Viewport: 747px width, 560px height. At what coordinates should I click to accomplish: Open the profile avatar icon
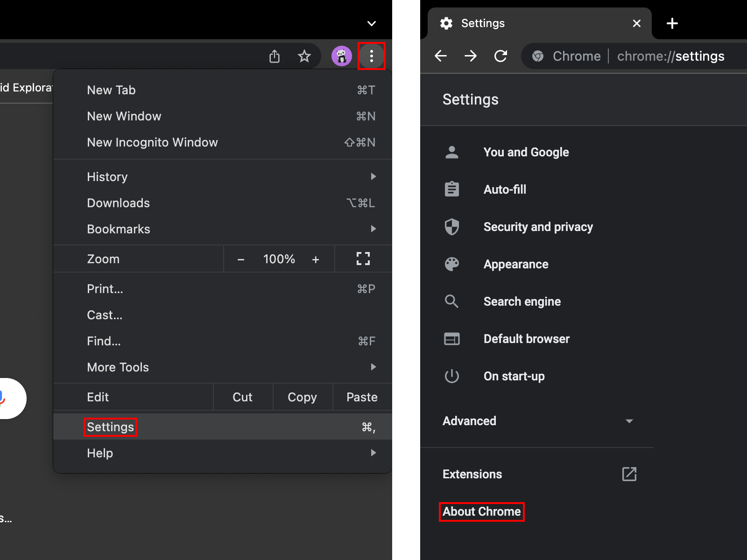click(x=342, y=56)
